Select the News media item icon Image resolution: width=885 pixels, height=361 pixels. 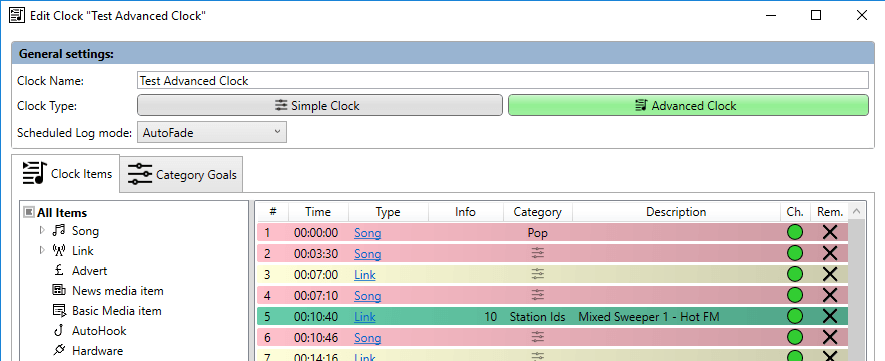click(59, 290)
